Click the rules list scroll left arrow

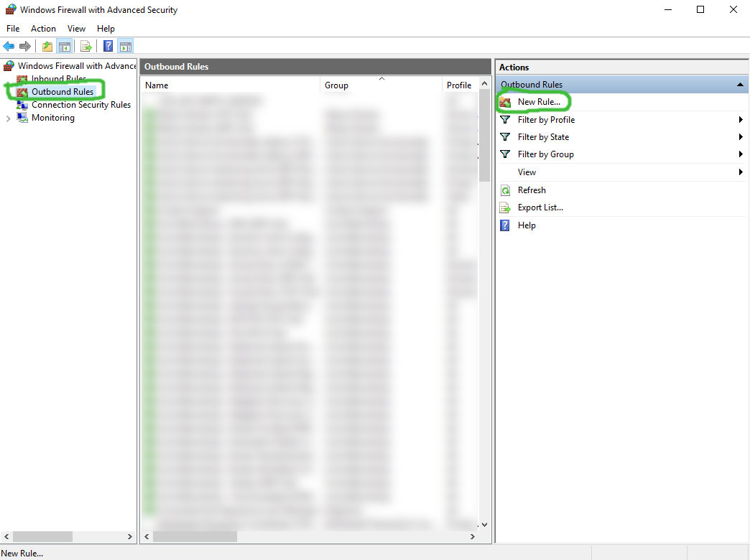coord(147,536)
